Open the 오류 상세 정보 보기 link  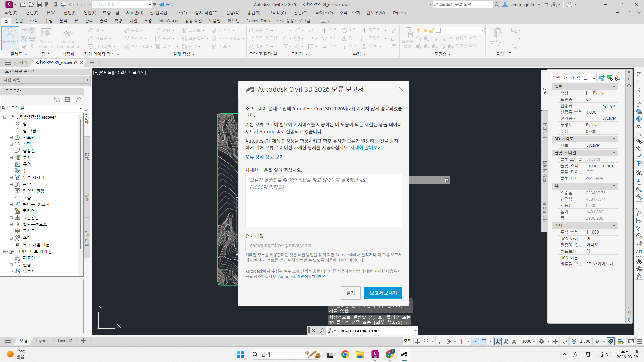click(x=264, y=157)
